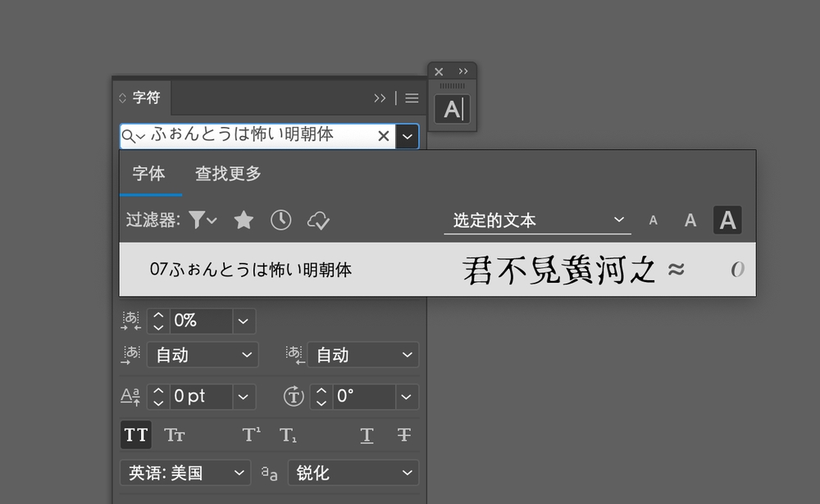Collapse Character panel with double-arrow icon
820x504 pixels.
[380, 98]
